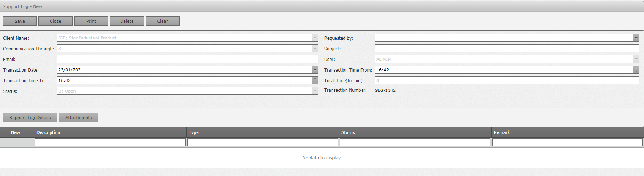Open the Communication Through dropdown arrow

tap(315, 49)
